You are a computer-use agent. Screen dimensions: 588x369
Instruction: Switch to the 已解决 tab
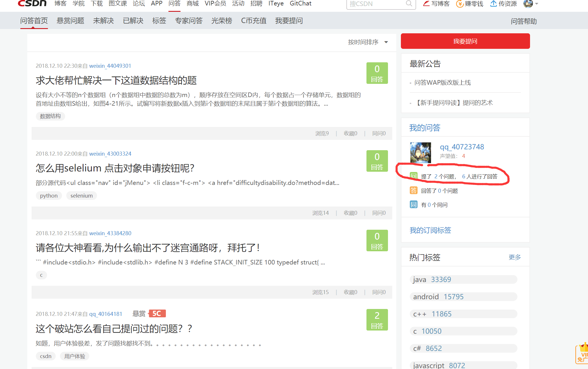[133, 21]
